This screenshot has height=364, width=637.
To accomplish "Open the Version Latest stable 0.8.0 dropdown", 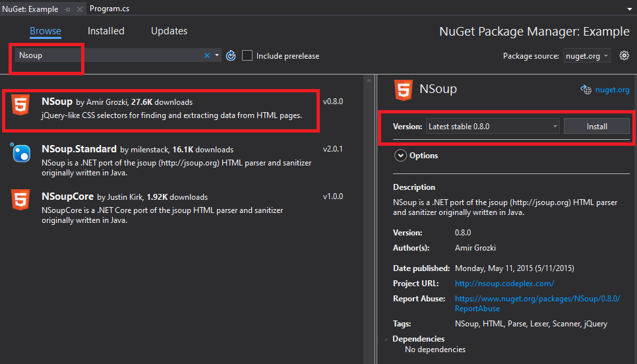I will pos(493,127).
